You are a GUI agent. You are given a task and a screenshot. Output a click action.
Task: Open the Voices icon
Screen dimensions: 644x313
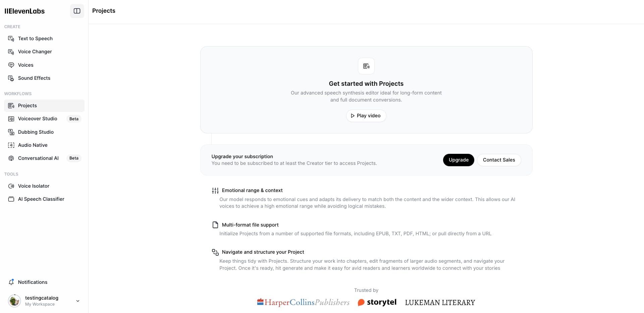click(11, 65)
